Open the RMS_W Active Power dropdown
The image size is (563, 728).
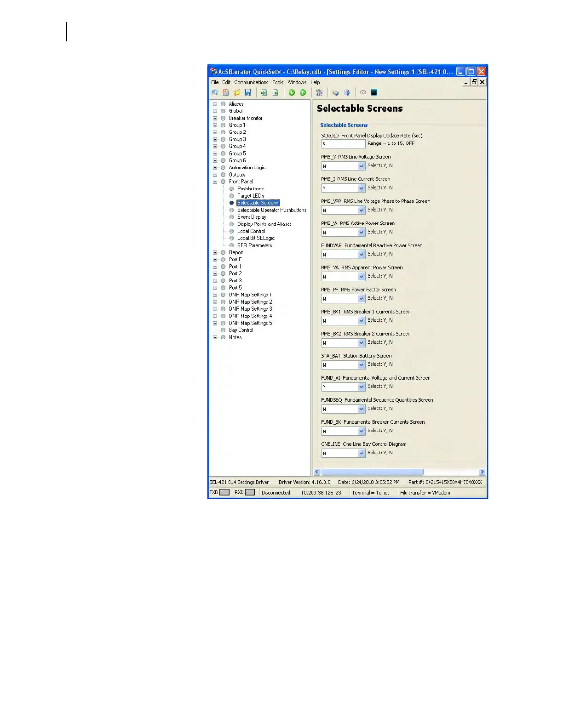coord(362,232)
